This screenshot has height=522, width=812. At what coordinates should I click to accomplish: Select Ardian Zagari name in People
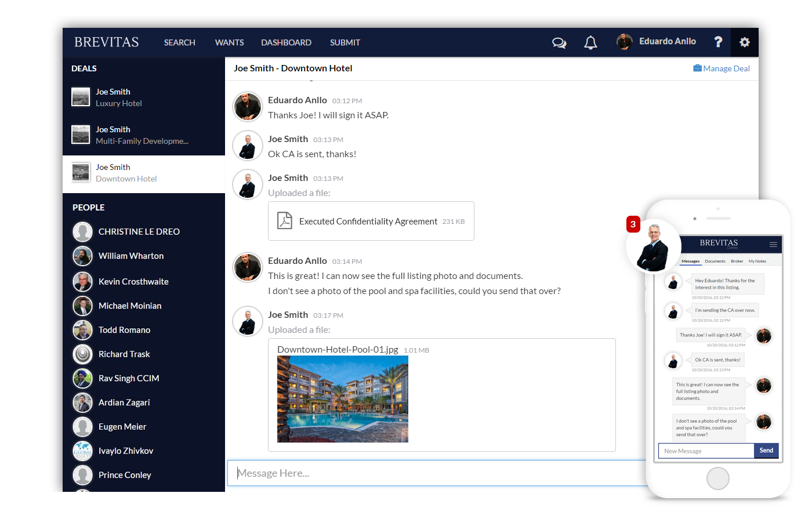point(124,403)
